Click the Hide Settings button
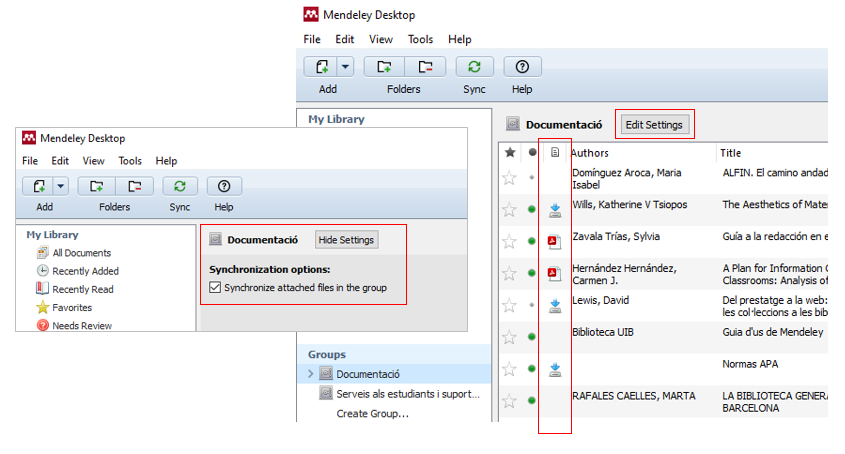The height and width of the screenshot is (454, 845). coord(346,239)
